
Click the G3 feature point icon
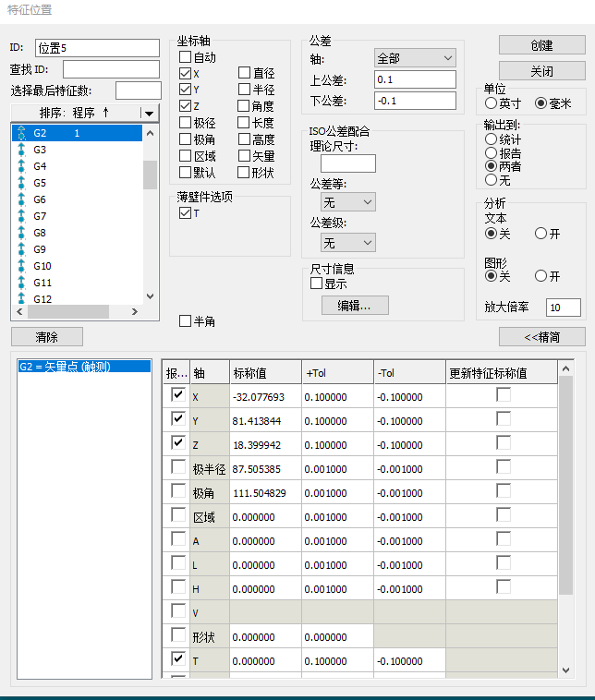coord(21,150)
